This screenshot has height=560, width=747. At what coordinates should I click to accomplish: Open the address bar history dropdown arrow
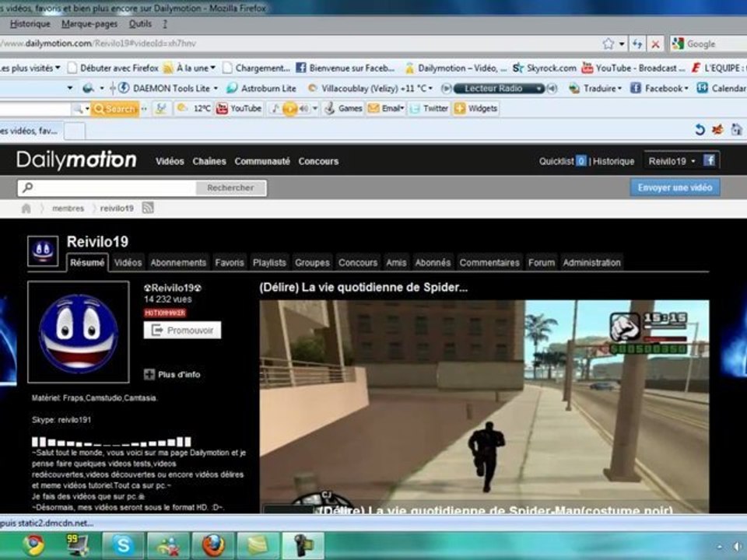click(x=622, y=44)
